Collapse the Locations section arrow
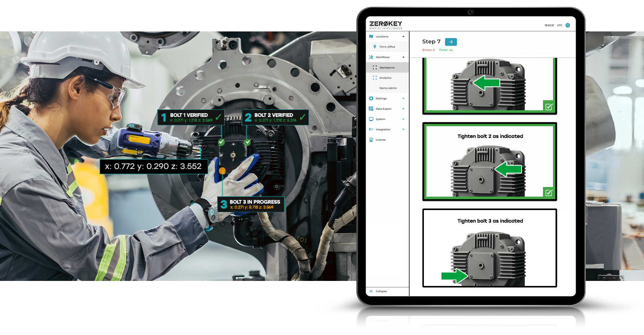This screenshot has height=335, width=644. click(x=403, y=36)
